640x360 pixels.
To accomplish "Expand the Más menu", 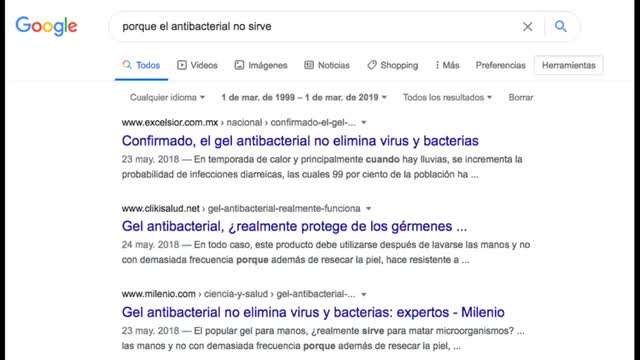I will (x=447, y=65).
